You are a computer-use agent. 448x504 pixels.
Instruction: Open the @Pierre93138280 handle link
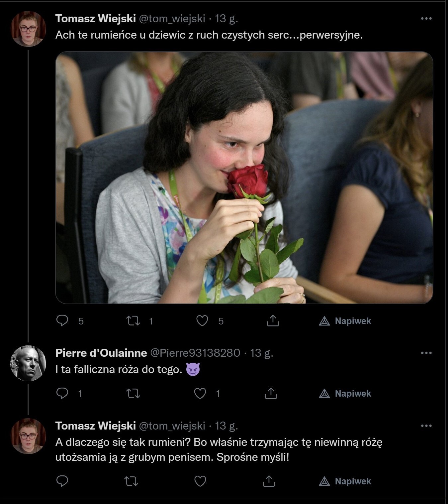tap(195, 353)
